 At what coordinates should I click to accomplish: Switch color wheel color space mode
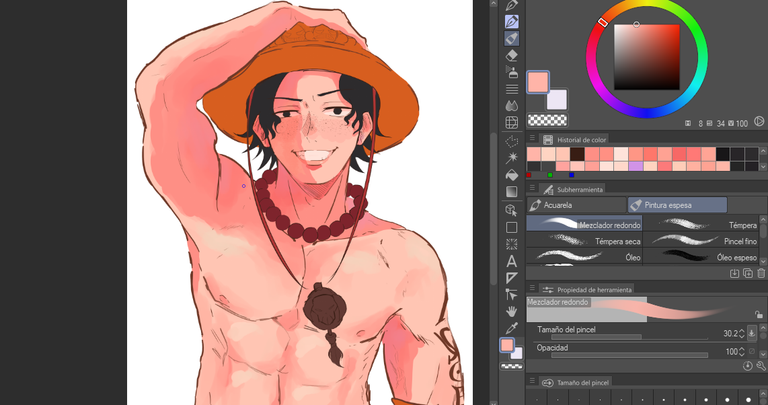[x=759, y=121]
